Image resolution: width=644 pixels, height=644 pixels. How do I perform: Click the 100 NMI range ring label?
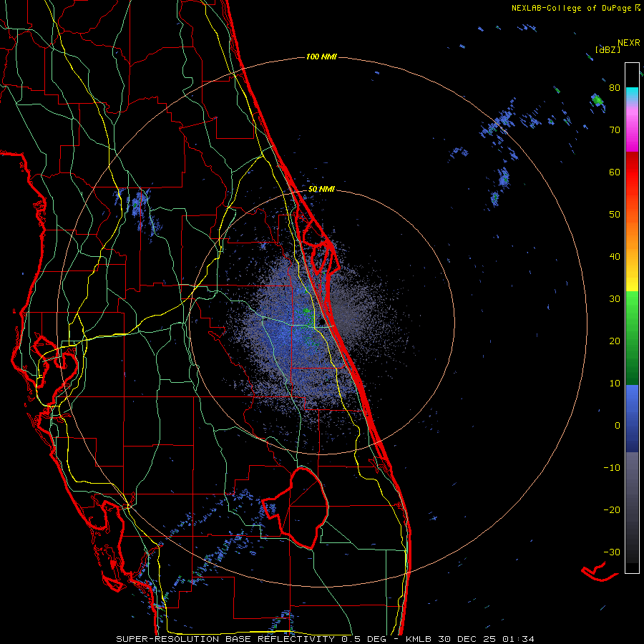(x=321, y=57)
